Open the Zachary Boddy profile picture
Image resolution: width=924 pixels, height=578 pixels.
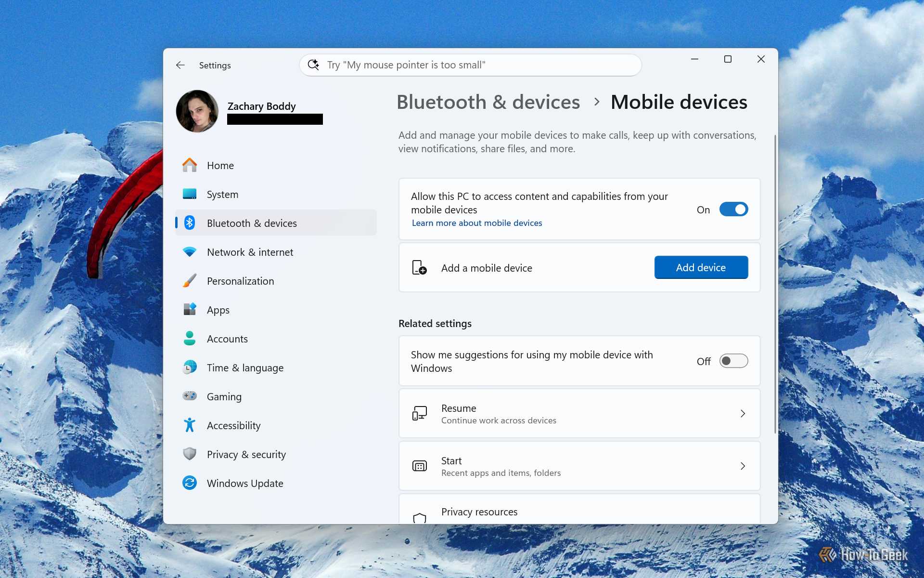(x=197, y=111)
